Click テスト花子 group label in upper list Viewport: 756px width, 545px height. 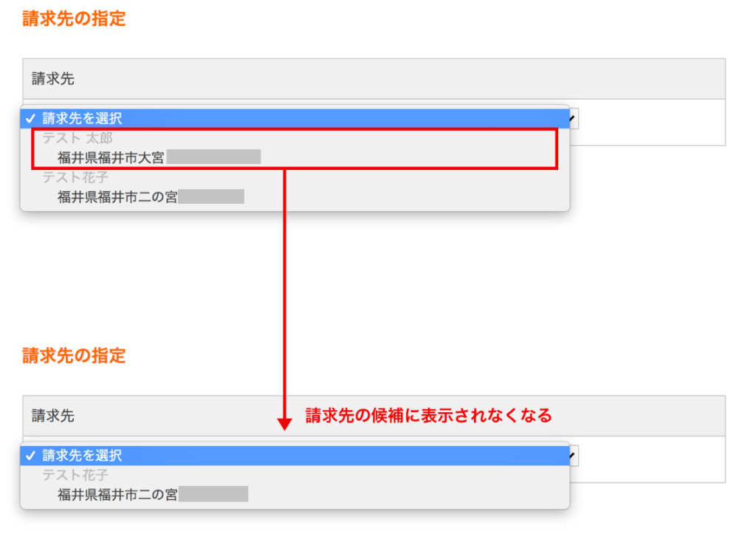click(x=74, y=177)
